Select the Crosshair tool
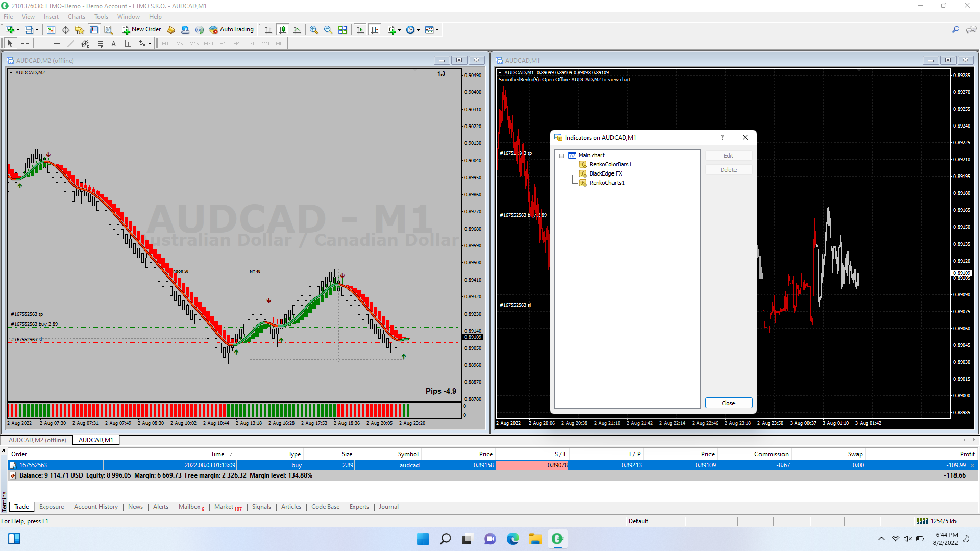Viewport: 980px width, 551px height. click(24, 44)
